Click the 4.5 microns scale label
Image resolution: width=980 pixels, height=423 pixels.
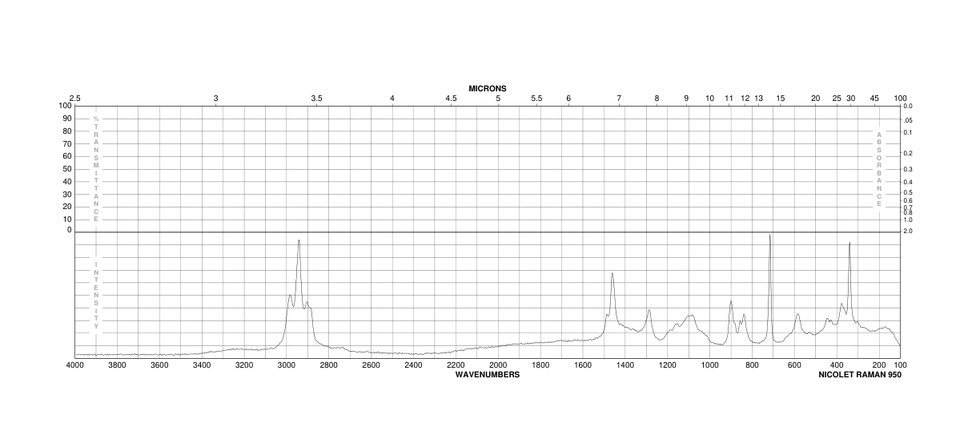click(451, 98)
